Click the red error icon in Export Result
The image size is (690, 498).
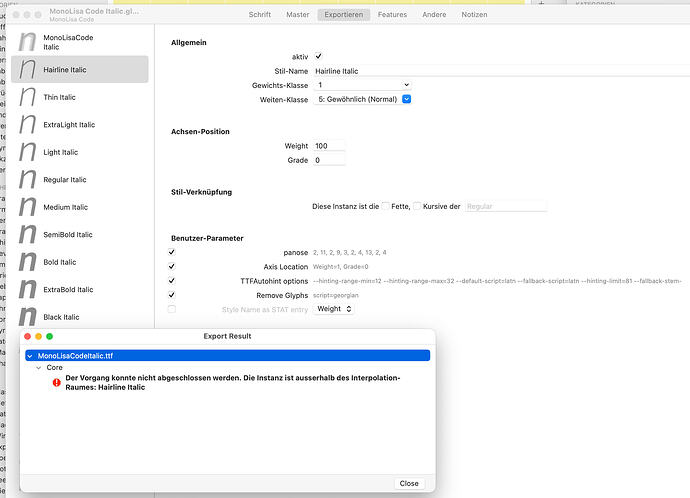click(x=56, y=383)
